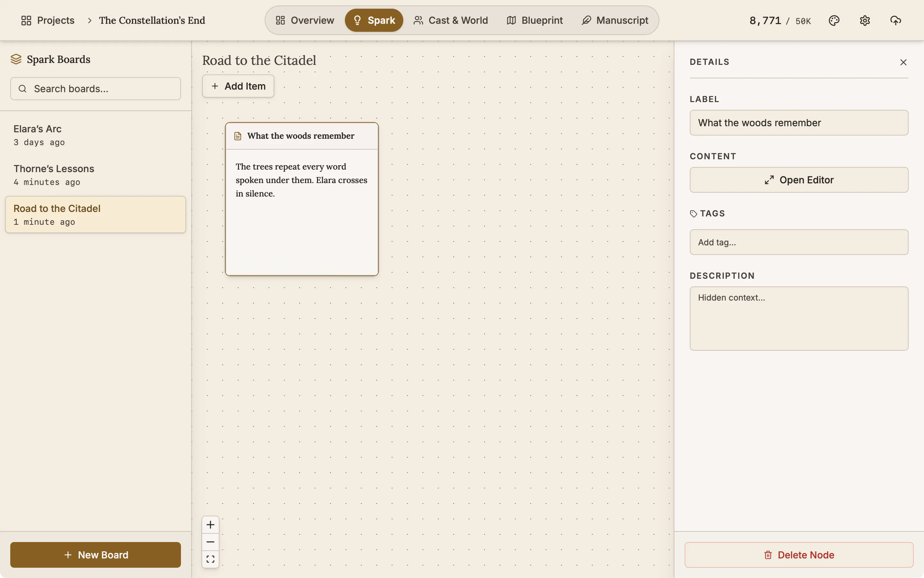This screenshot has height=578, width=924.
Task: Zoom out on the canvas
Action: click(210, 542)
